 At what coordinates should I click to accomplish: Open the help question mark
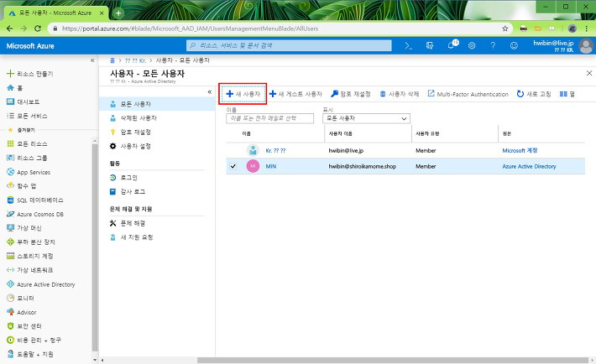coord(493,45)
